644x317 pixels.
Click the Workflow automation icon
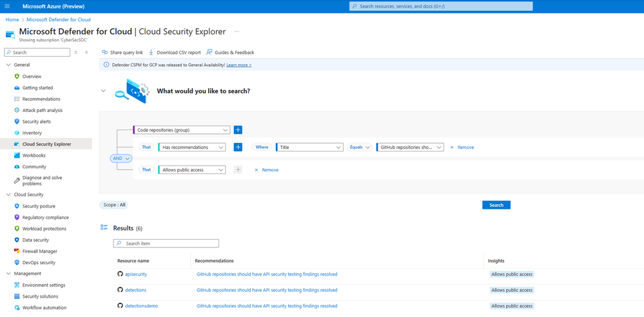point(17,308)
